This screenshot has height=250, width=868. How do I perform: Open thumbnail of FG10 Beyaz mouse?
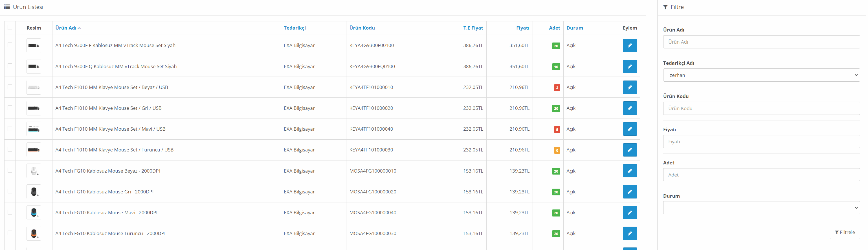[x=34, y=171]
